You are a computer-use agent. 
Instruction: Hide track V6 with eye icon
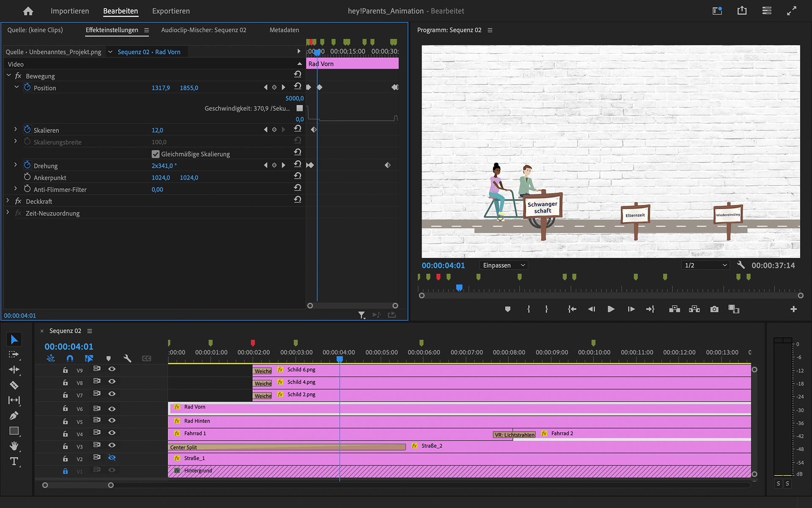112,409
